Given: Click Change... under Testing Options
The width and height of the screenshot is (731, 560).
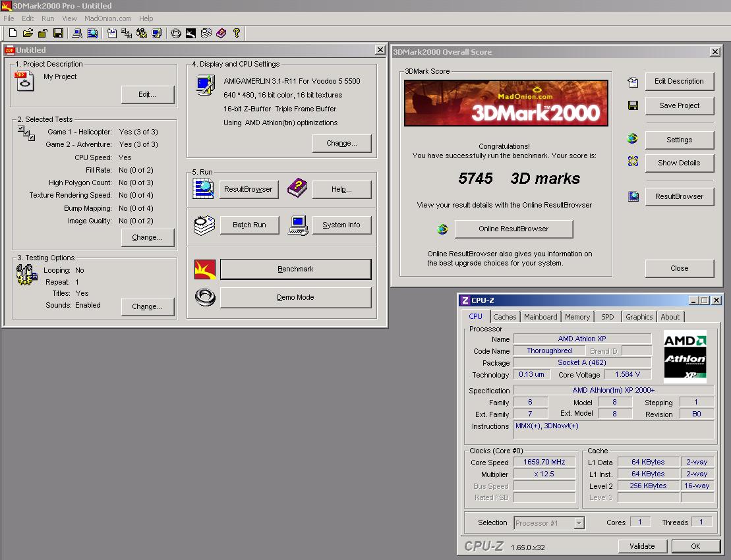Looking at the screenshot, I should [147, 306].
